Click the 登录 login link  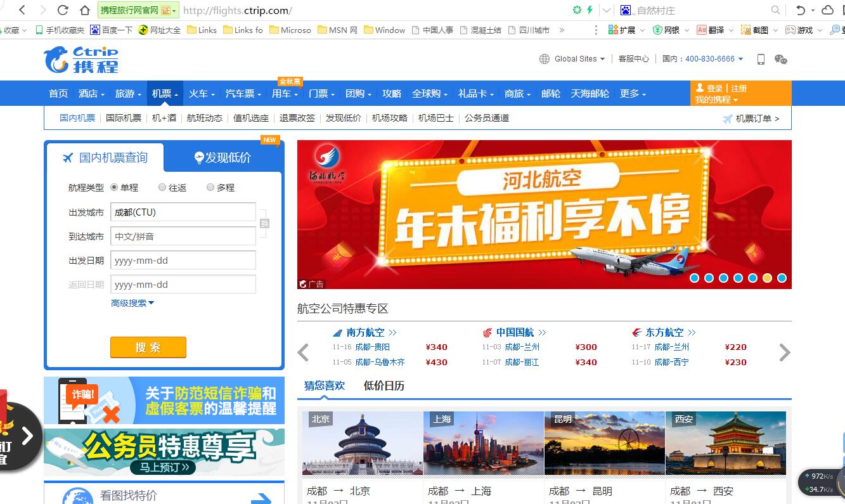[715, 88]
